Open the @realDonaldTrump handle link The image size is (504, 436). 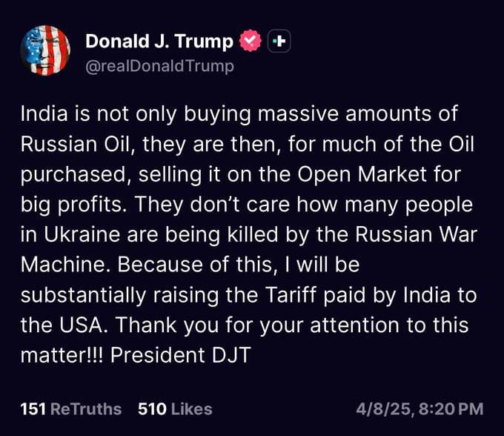[159, 66]
